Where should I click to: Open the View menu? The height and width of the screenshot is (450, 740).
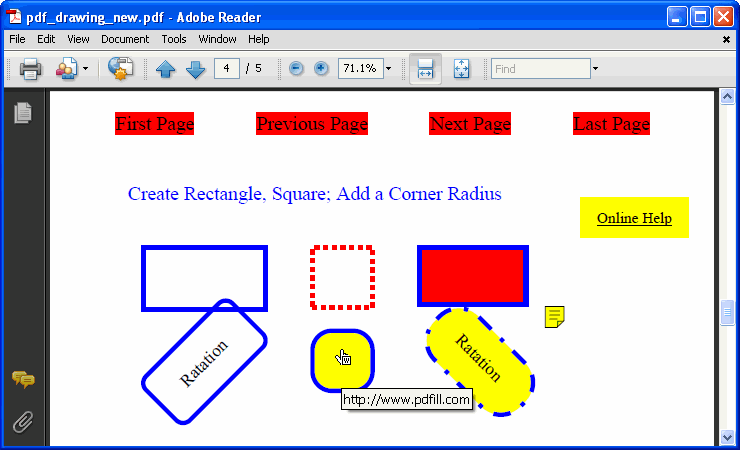(x=78, y=39)
